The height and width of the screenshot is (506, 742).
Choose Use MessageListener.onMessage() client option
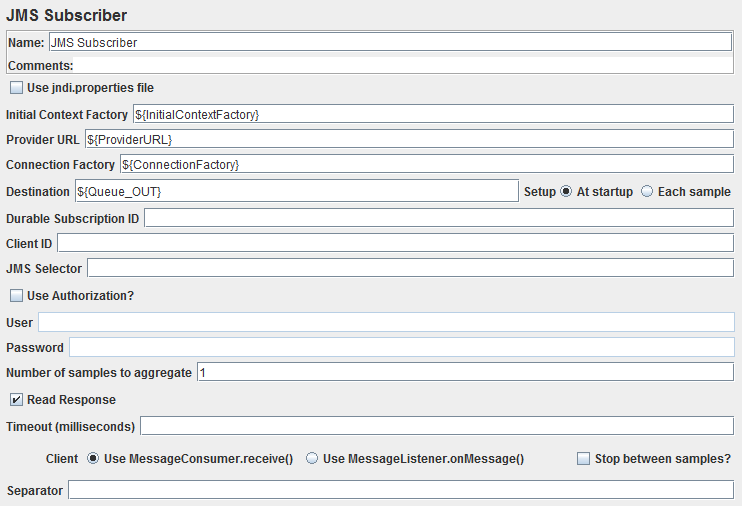point(312,459)
